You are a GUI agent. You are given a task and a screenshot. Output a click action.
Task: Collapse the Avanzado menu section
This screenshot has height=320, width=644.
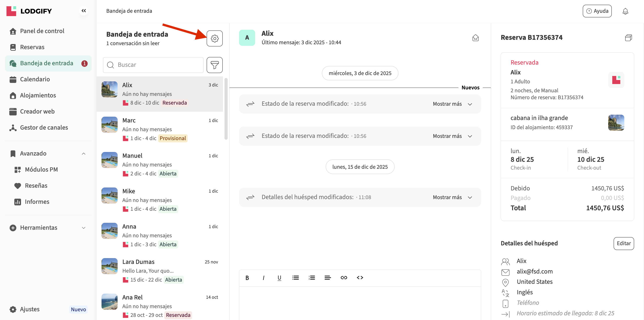point(83,153)
